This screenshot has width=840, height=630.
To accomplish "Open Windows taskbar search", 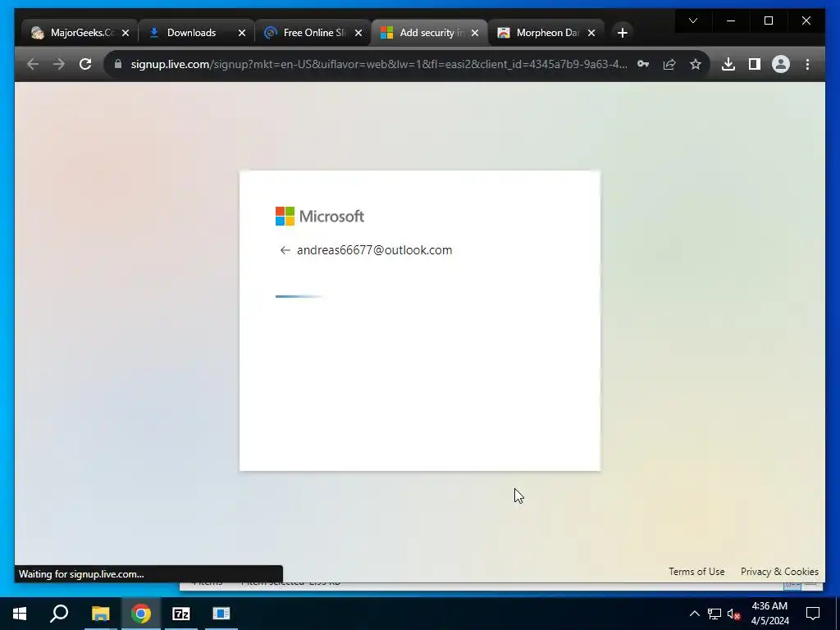I will click(59, 614).
